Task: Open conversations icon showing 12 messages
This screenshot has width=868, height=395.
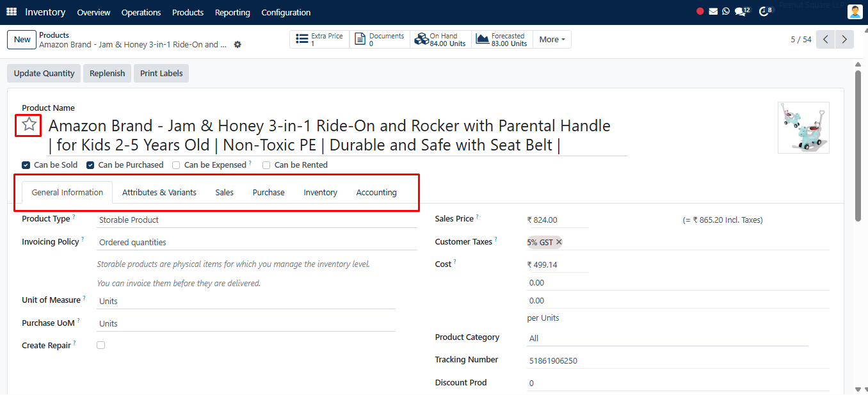Action: coord(742,12)
